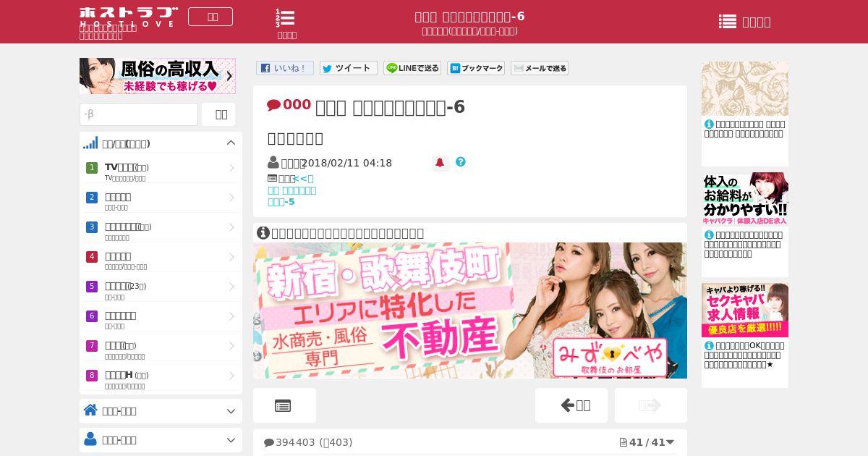Click the info circle icon above the banner

point(263,233)
